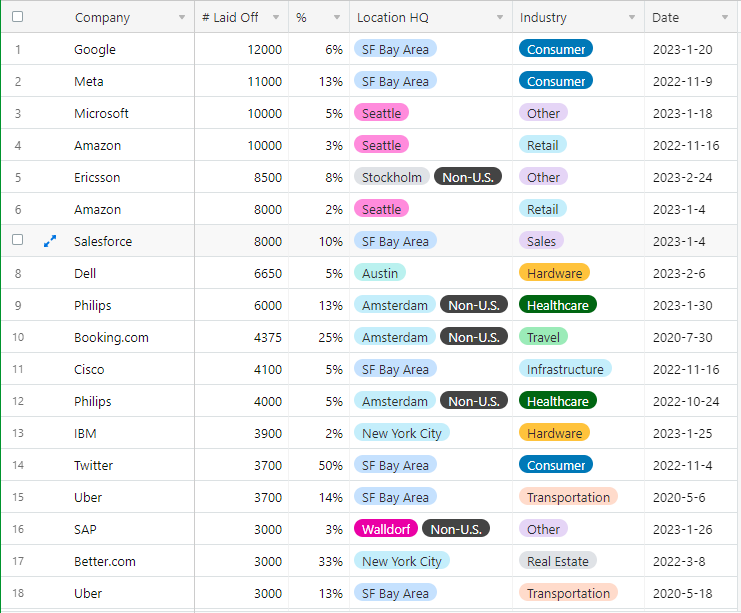Click the Sales industry tag
This screenshot has width=741, height=613.
541,241
